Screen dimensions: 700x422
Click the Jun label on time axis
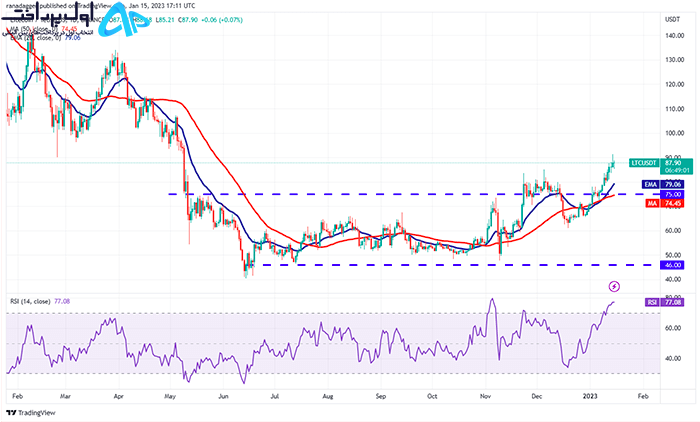coord(223,396)
